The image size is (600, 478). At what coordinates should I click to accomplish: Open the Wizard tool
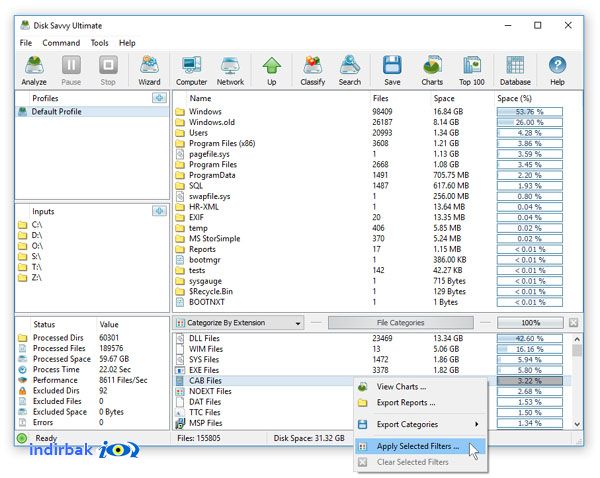click(x=149, y=71)
